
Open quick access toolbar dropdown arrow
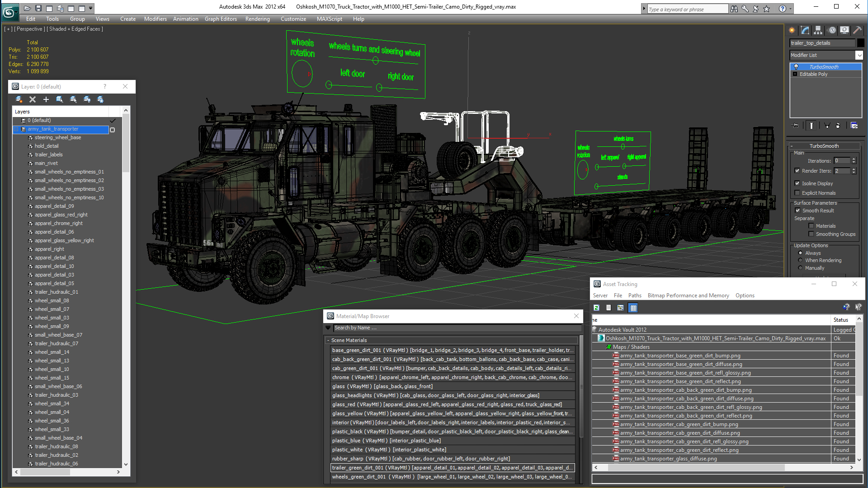(91, 8)
